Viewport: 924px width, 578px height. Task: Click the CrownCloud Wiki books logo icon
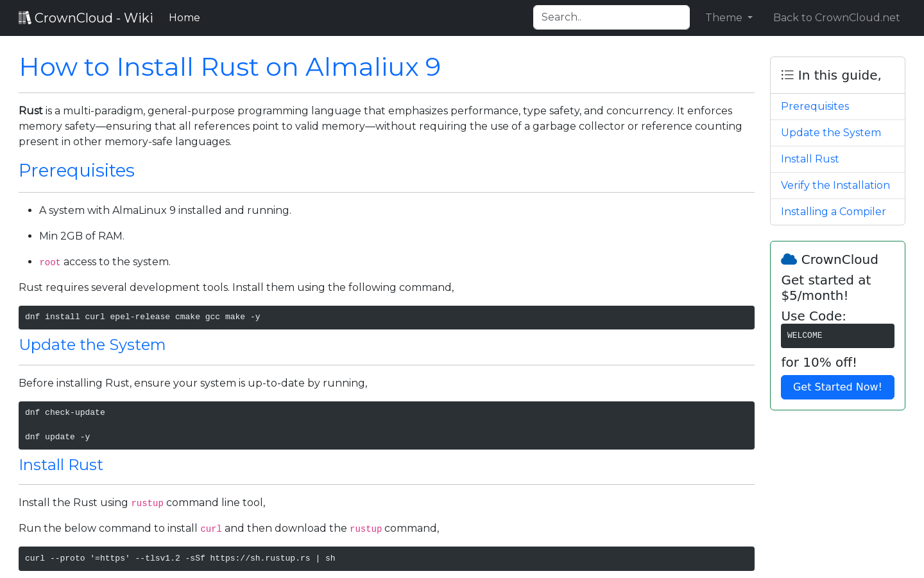[x=25, y=18]
